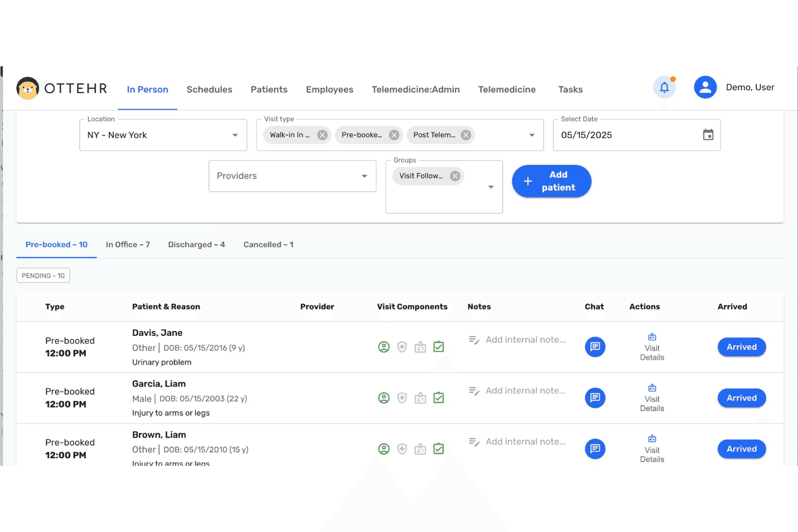Open the Providers dropdown
Image resolution: width=798 pixels, height=532 pixels.
coord(292,176)
